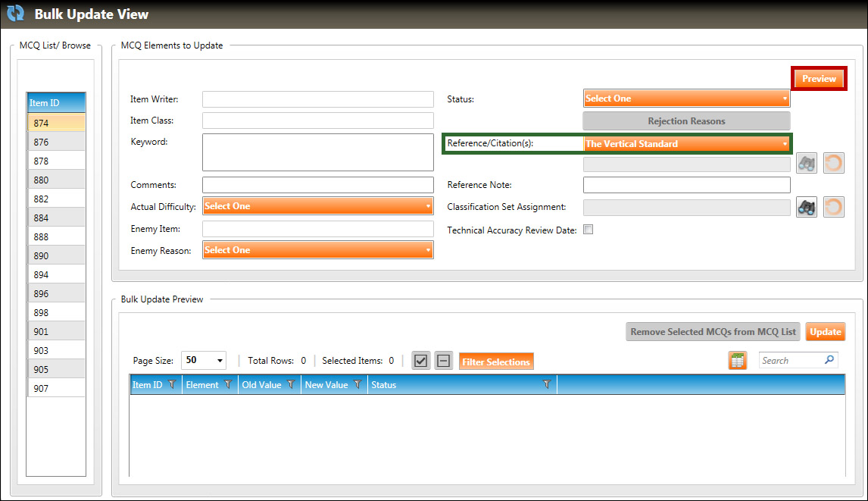
Task: Select item 876 in the MCQ list
Action: pos(56,142)
